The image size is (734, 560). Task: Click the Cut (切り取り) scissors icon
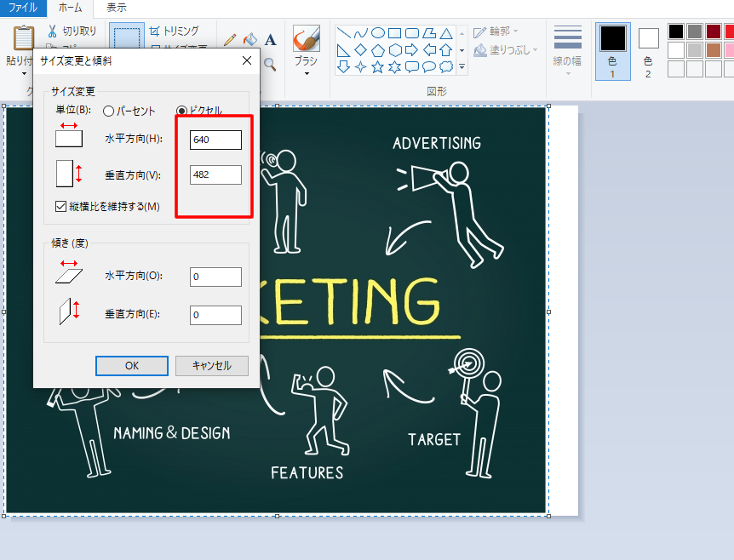(52, 31)
